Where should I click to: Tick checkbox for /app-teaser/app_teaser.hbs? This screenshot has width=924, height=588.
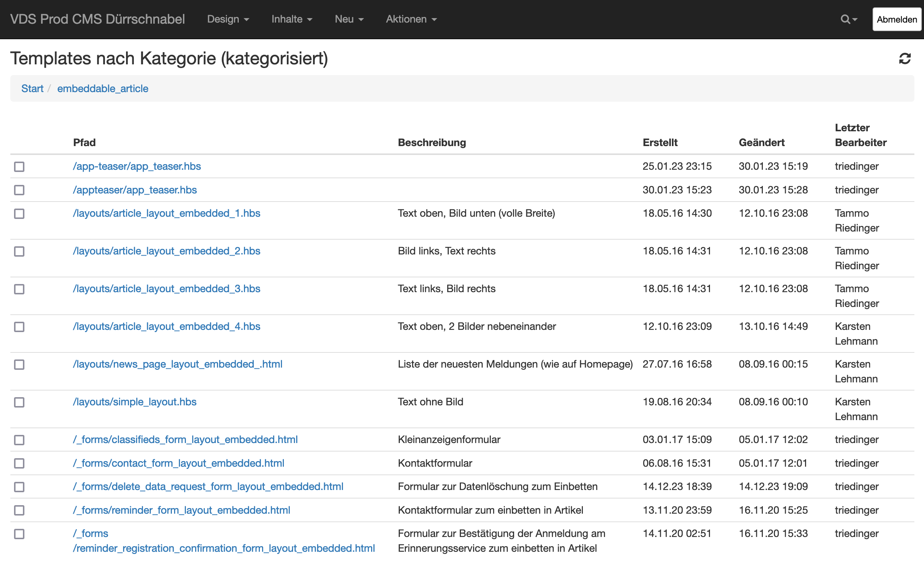pyautogui.click(x=19, y=166)
